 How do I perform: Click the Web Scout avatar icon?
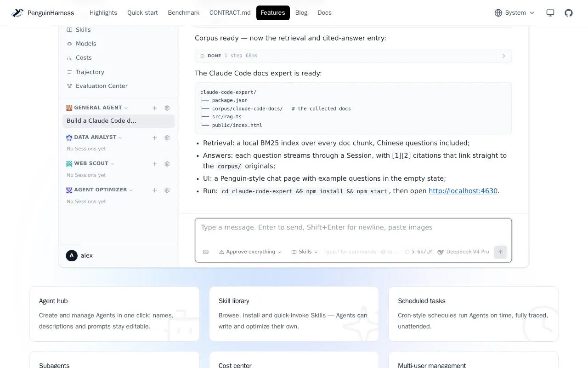pyautogui.click(x=69, y=164)
